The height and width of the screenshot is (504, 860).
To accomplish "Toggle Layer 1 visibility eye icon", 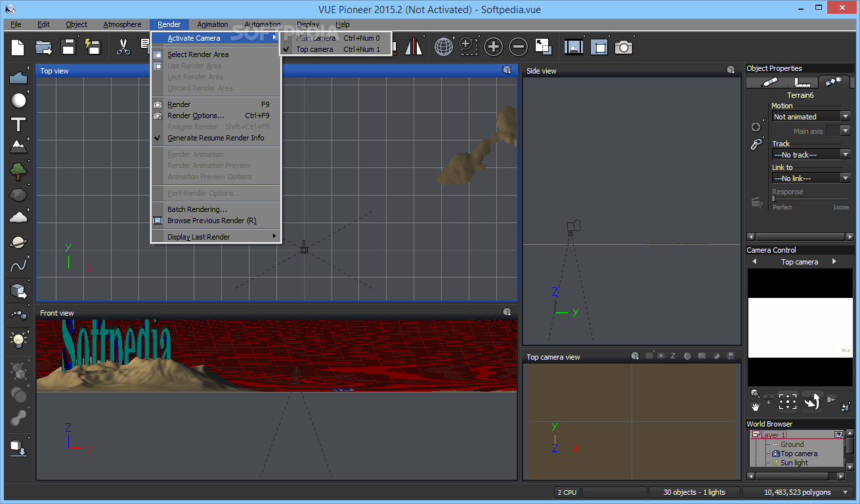I will (x=838, y=435).
